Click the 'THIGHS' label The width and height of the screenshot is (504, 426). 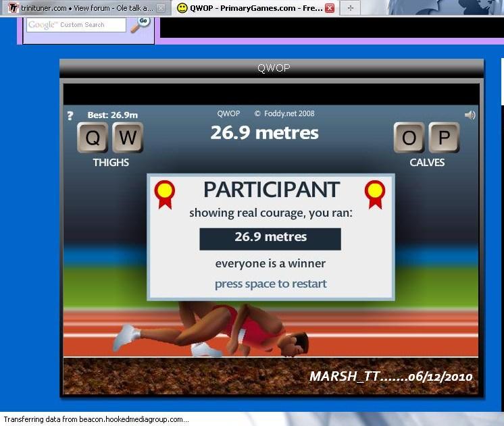pos(111,163)
